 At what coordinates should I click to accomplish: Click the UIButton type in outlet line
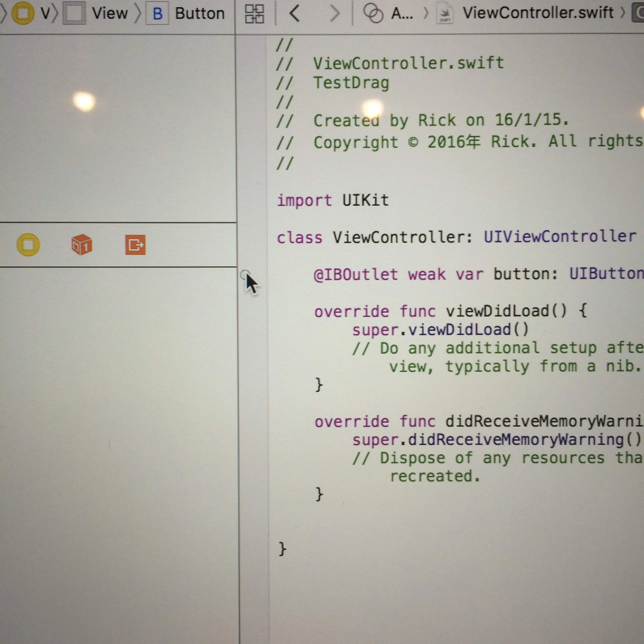pyautogui.click(x=607, y=274)
